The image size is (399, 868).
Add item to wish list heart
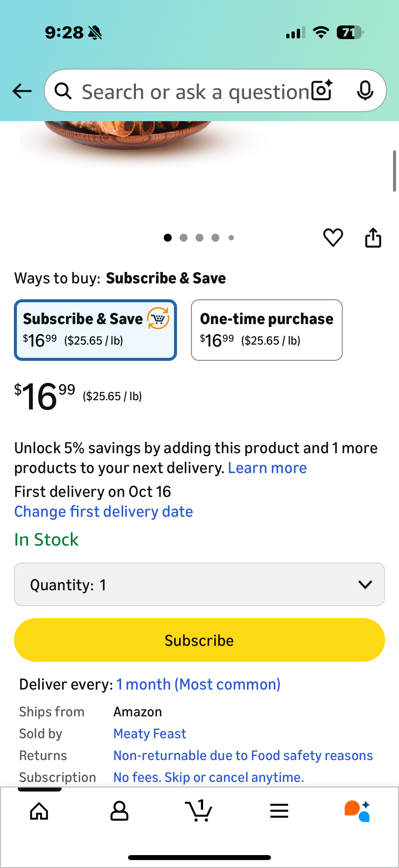coord(333,238)
